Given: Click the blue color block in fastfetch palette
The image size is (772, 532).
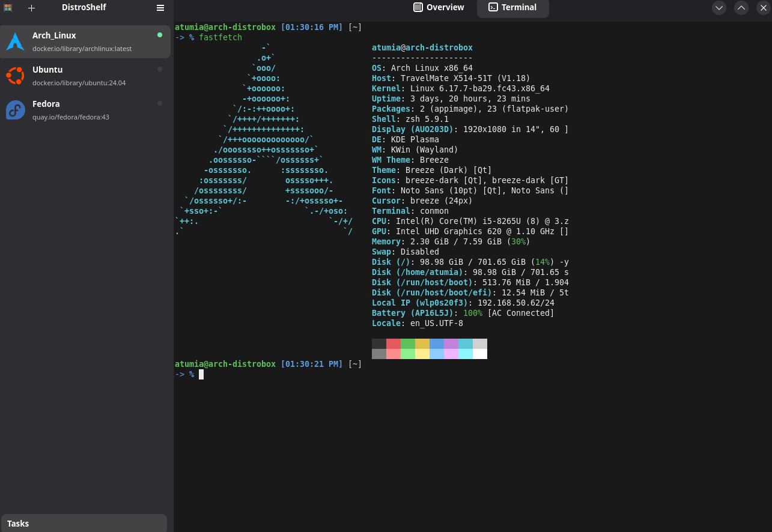Looking at the screenshot, I should coord(437,343).
